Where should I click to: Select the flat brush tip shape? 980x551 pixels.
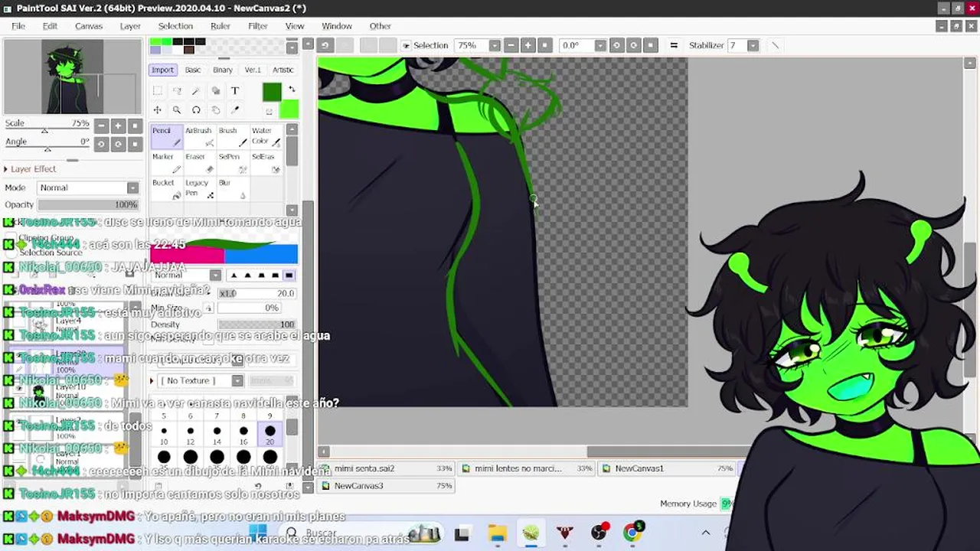(x=289, y=275)
